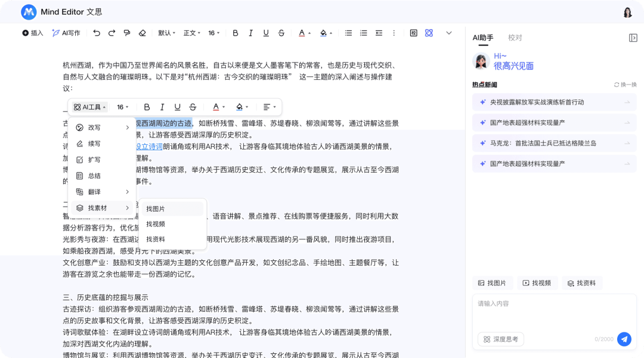This screenshot has width=644, height=358.
Task: Choose 扩写 from the AI tools menu
Action: pyautogui.click(x=103, y=160)
